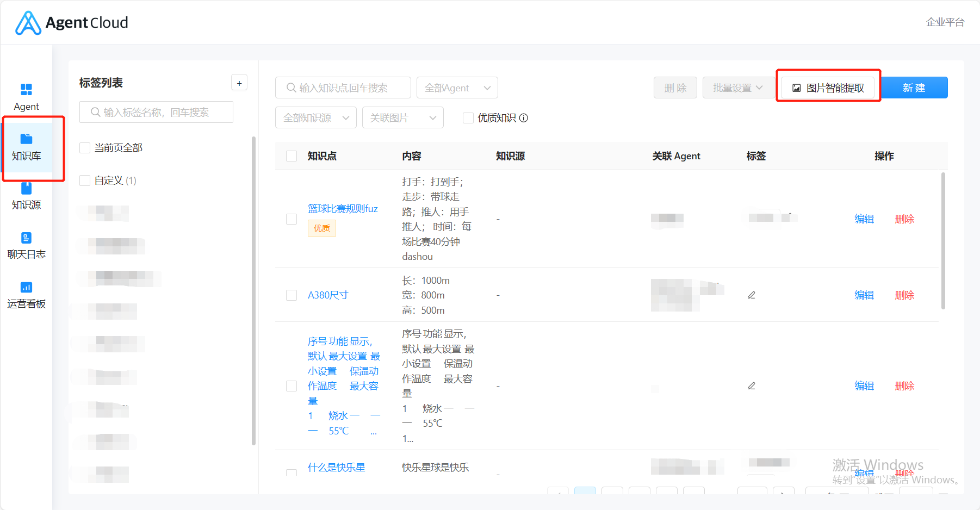Viewport: 980px width, 510px height.
Task: Click the 知识源 column header
Action: tap(511, 156)
